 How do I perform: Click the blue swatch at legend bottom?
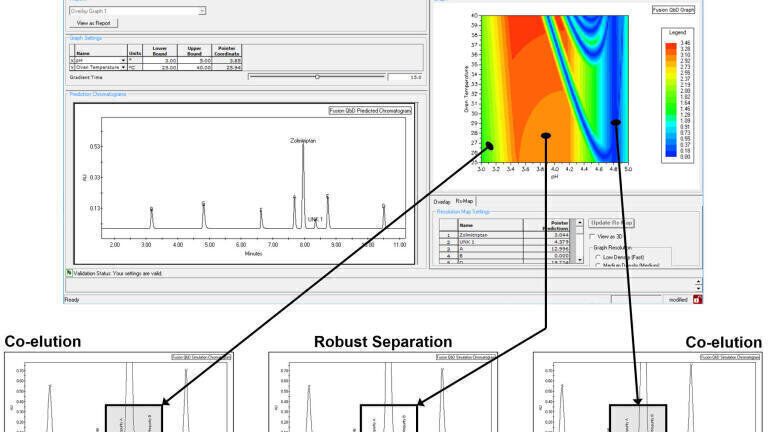671,153
